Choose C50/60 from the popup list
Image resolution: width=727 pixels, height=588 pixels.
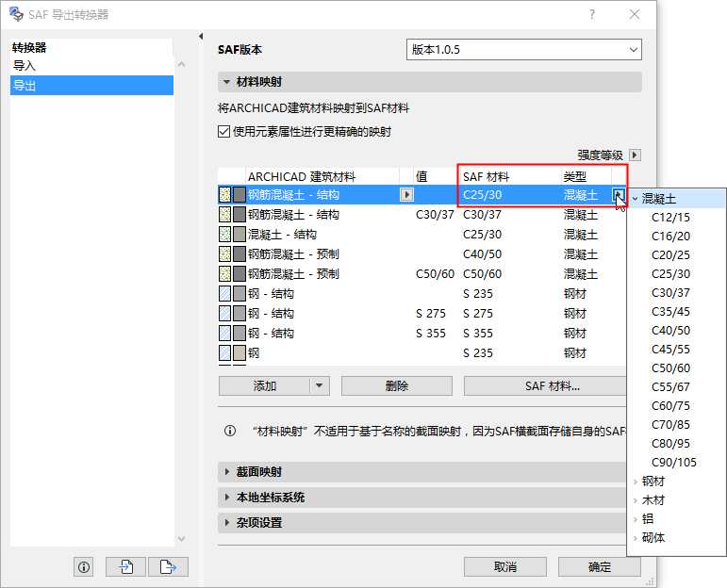(x=671, y=368)
